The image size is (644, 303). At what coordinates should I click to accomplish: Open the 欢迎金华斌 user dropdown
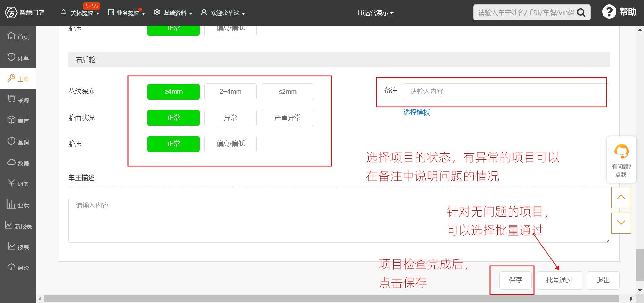coord(223,13)
